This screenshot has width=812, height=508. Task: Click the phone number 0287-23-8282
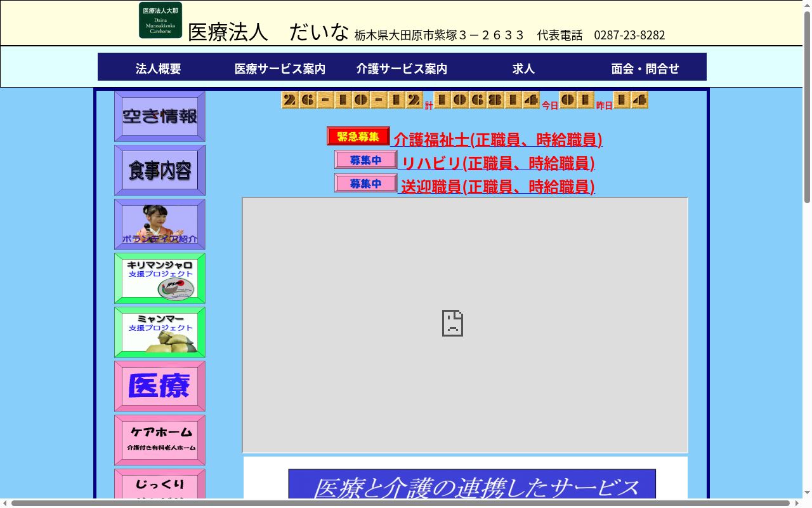629,35
